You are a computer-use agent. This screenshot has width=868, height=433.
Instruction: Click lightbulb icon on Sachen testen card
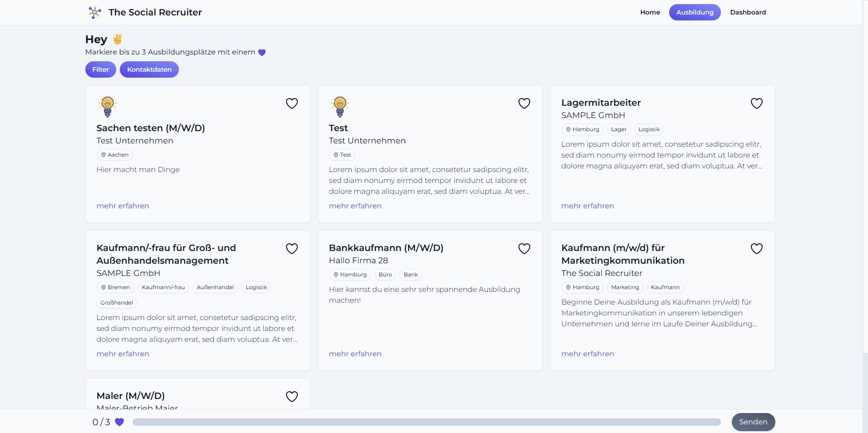point(108,107)
